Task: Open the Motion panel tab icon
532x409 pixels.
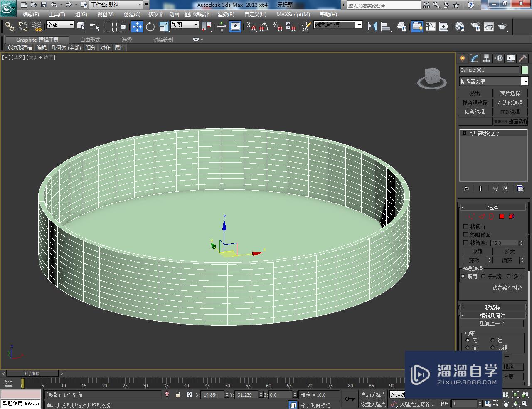Action: 499,58
